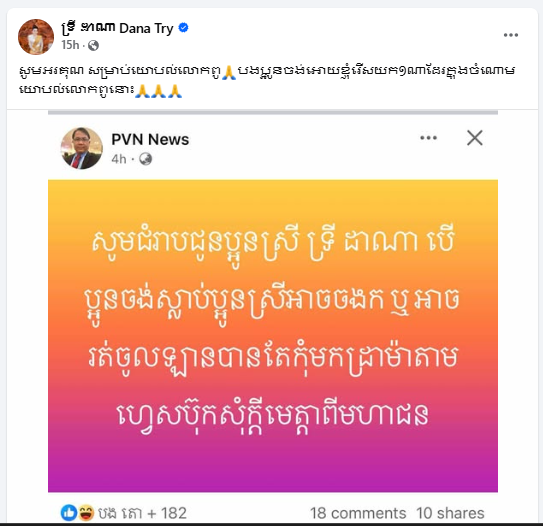543x526 pixels.
Task: Click the blue Like reaction icon
Action: (x=69, y=513)
